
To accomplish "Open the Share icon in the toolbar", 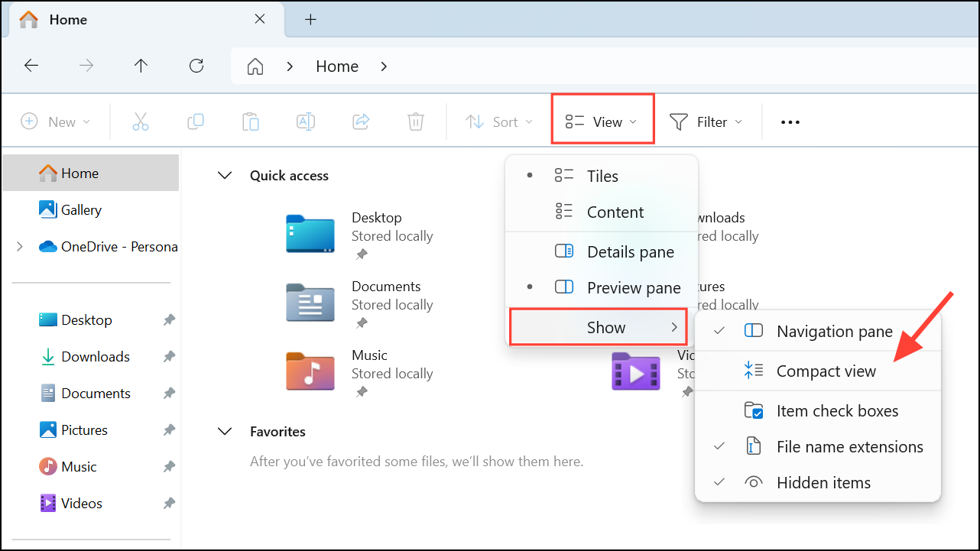I will coord(360,121).
